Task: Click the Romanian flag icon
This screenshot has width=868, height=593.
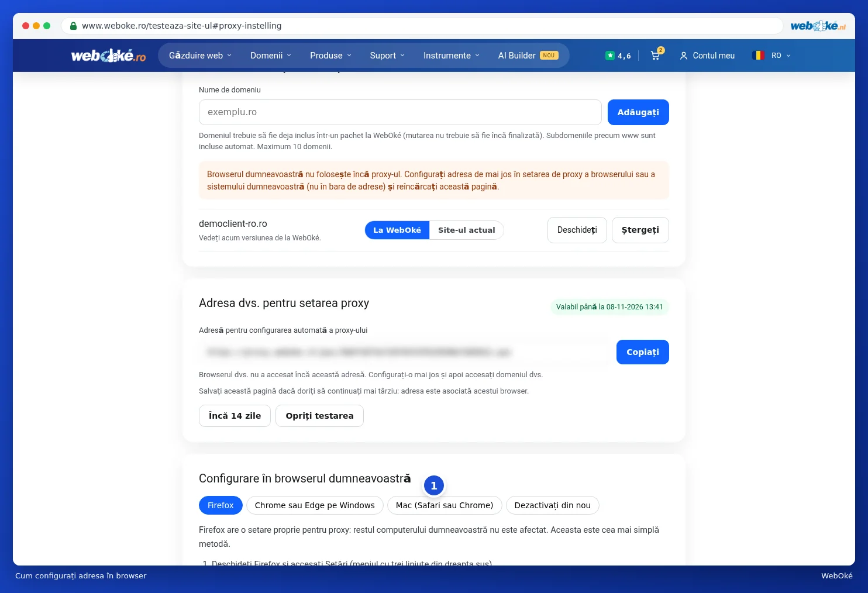Action: click(x=759, y=56)
